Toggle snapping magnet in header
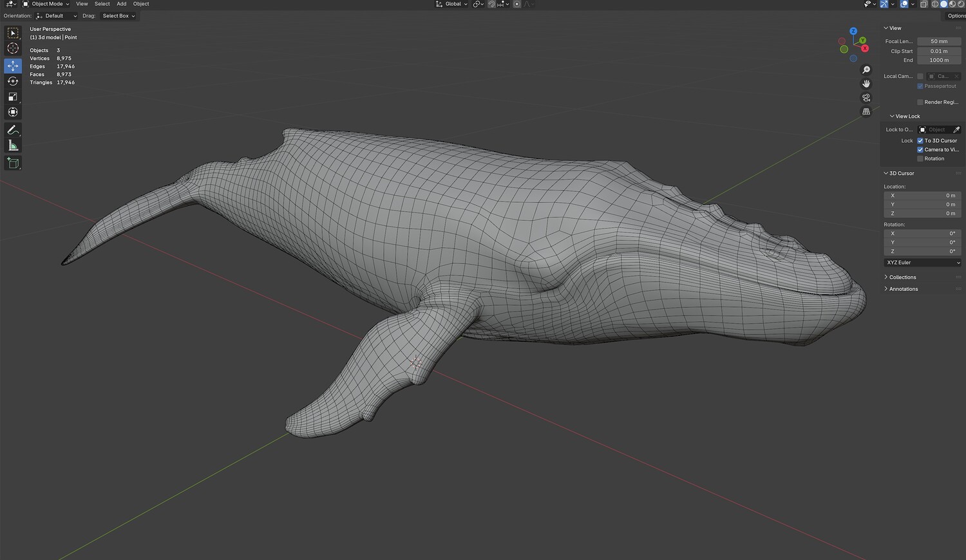Image resolution: width=966 pixels, height=560 pixels. [x=491, y=4]
